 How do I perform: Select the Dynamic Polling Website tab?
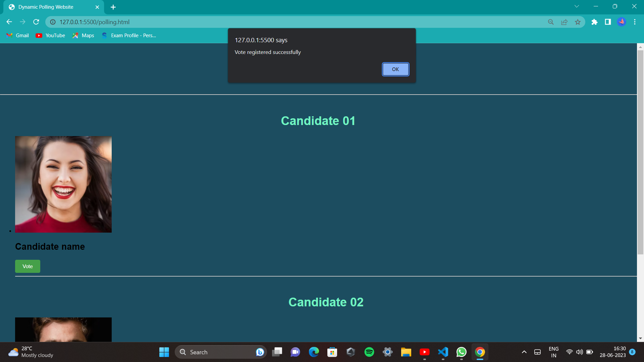point(46,7)
